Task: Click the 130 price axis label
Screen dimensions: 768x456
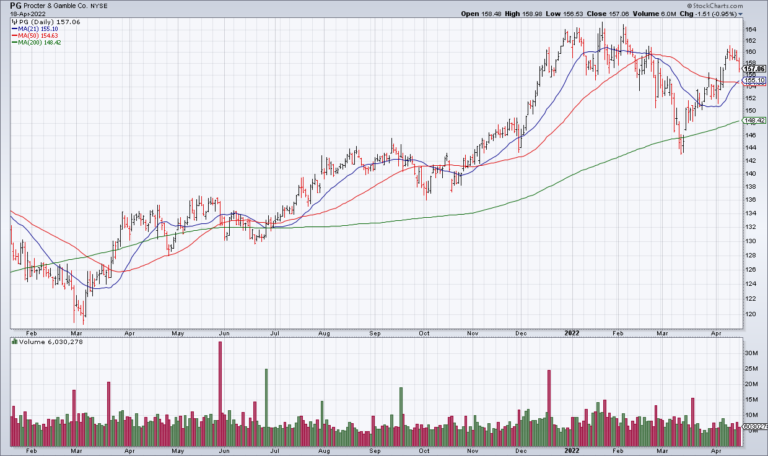Action: (751, 241)
